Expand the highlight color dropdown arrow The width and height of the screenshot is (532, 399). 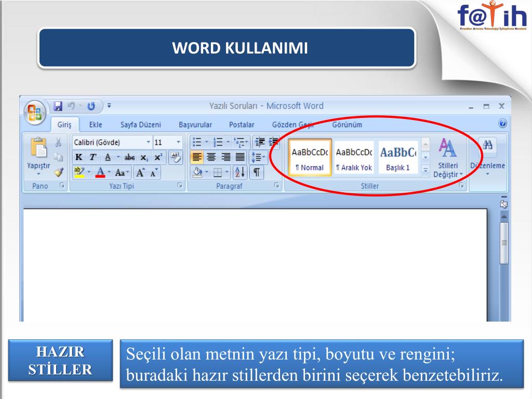click(89, 172)
